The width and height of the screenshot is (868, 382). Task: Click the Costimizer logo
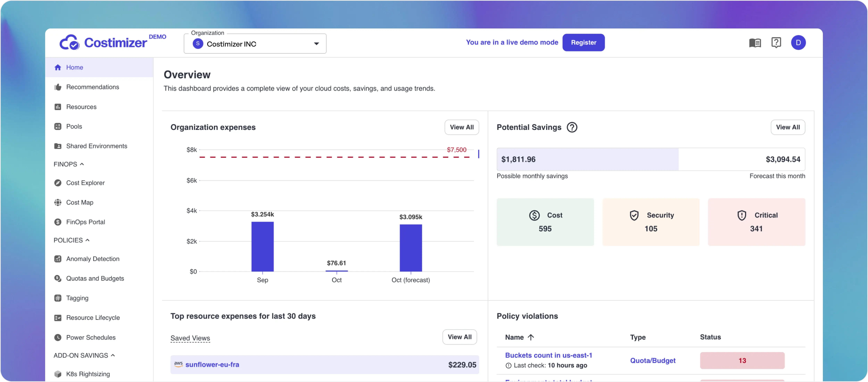[x=103, y=43]
